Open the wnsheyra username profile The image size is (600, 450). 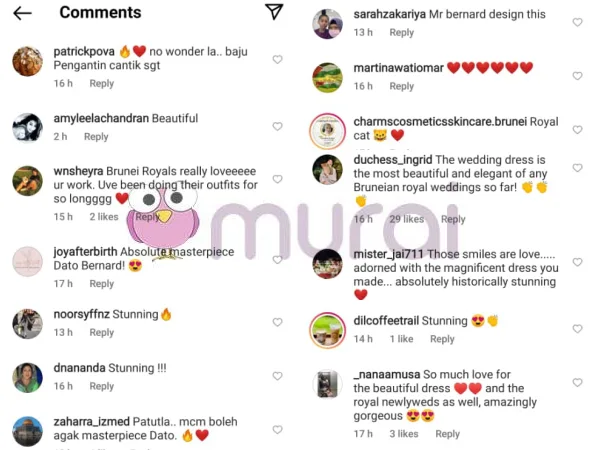(78, 171)
